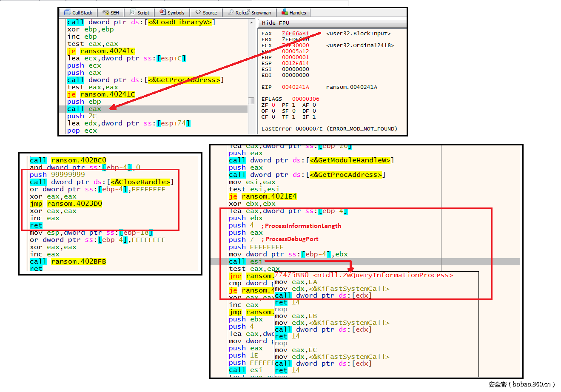Select the EIP register value 0040241A
The image size is (561, 392).
(x=295, y=87)
